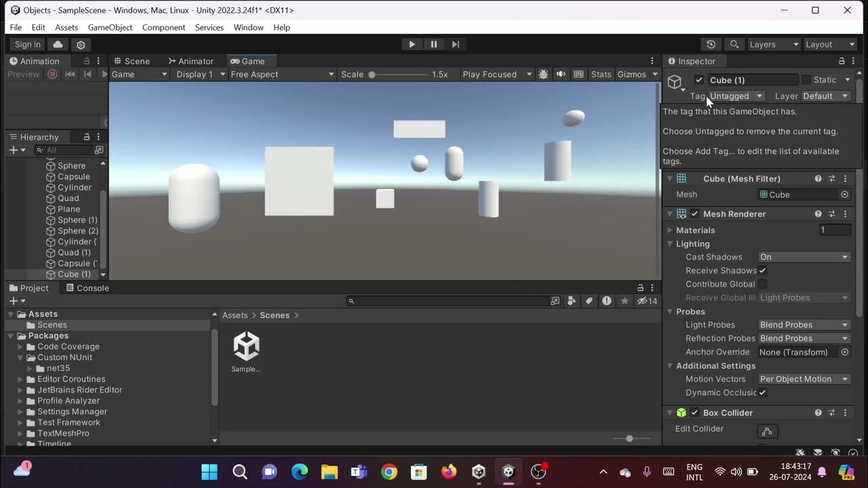Click the Edit Collider button icon
Image resolution: width=868 pixels, height=488 pixels.
pos(767,431)
